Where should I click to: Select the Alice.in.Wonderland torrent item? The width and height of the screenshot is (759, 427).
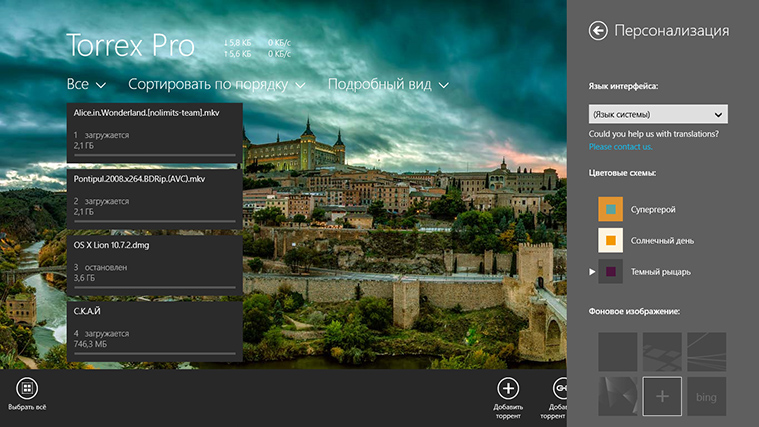click(154, 133)
